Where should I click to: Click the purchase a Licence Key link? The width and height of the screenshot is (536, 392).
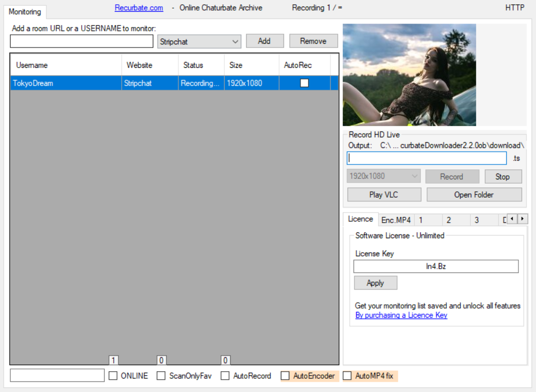401,315
